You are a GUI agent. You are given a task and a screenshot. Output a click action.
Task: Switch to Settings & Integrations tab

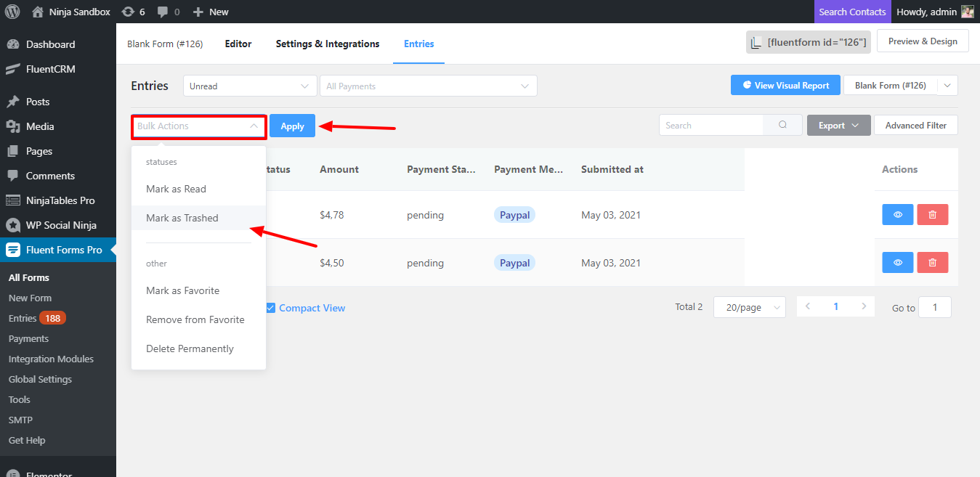click(328, 44)
